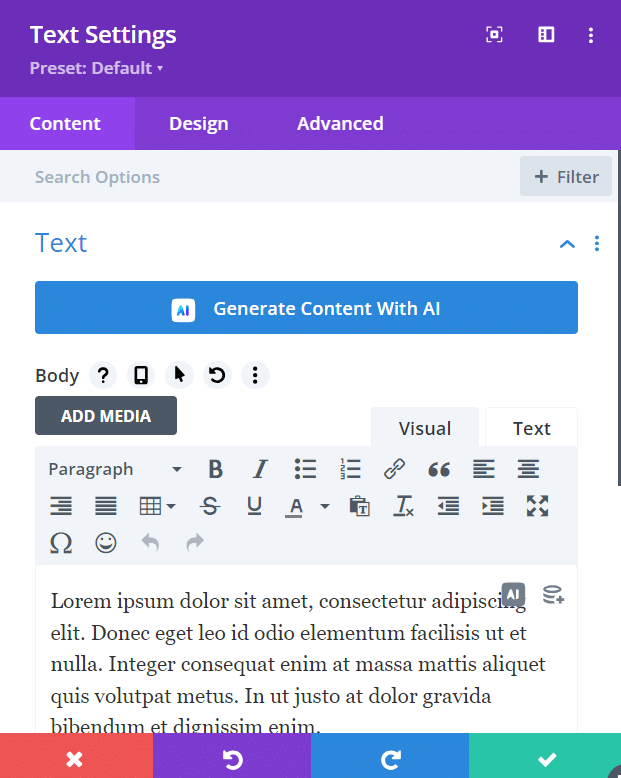Discard changes with the red X button
This screenshot has height=778, width=621.
click(x=76, y=756)
